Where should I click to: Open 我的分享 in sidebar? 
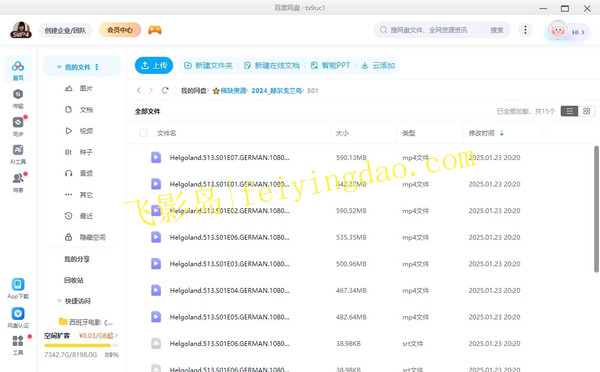point(77,259)
